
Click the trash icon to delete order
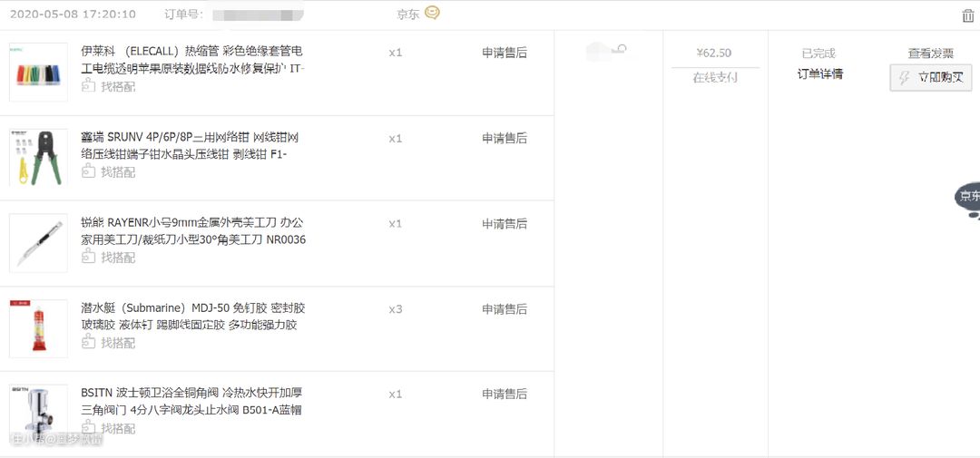point(967,15)
